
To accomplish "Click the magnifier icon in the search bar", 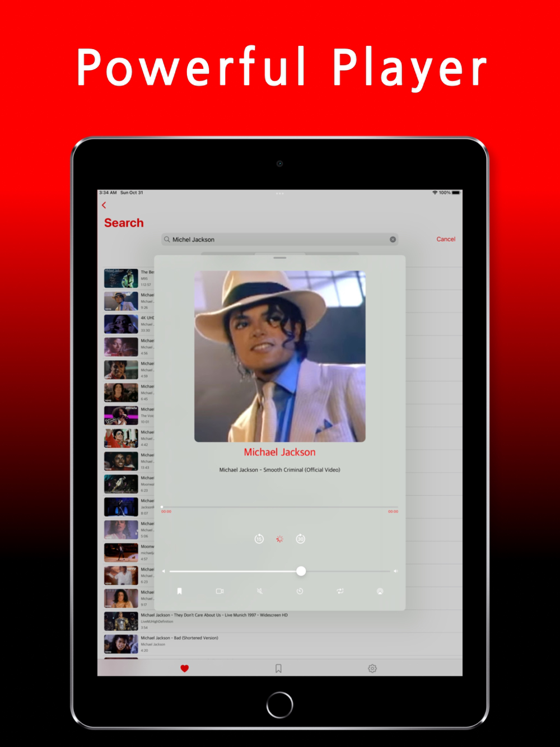I will coord(167,239).
